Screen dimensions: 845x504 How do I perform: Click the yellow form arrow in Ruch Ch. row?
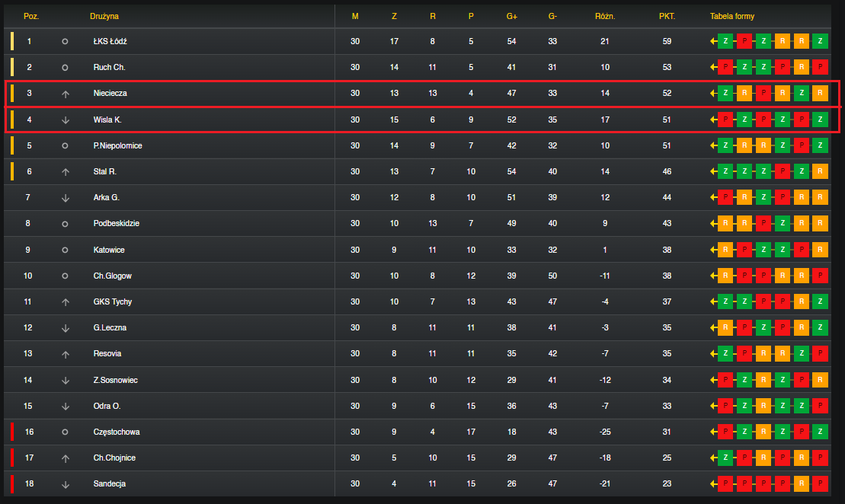pyautogui.click(x=713, y=67)
